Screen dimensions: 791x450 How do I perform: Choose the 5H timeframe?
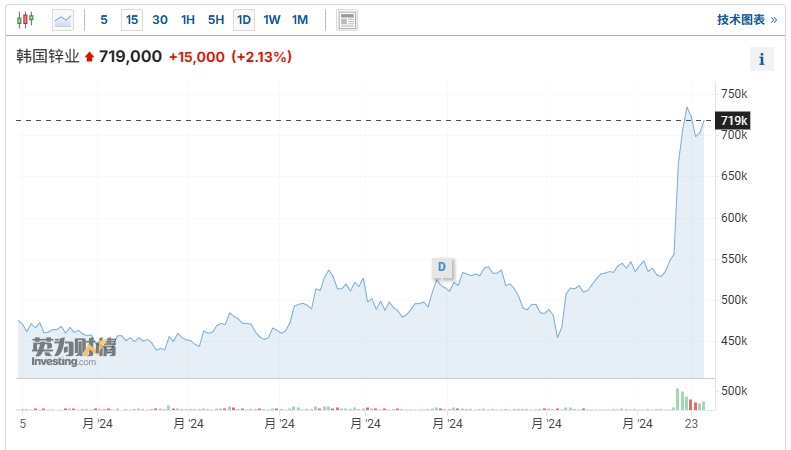[216, 19]
